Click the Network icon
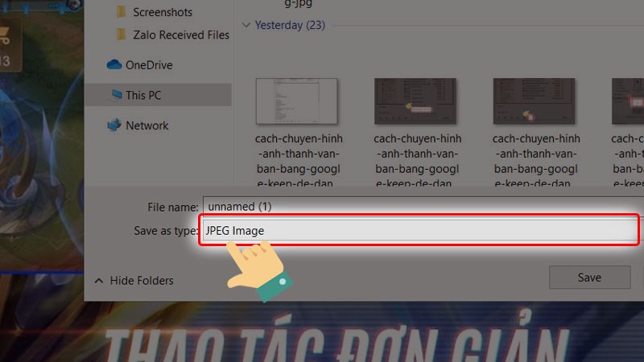Screen dimensions: 644x362 114,125
